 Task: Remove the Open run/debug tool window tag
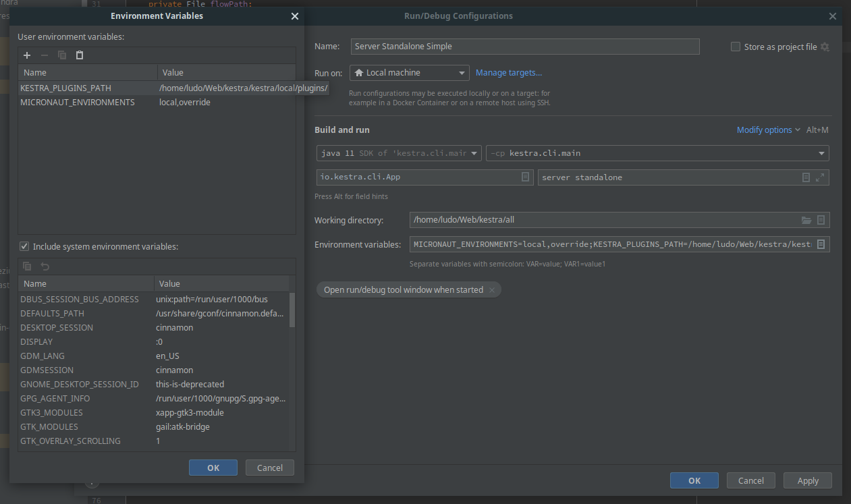493,289
